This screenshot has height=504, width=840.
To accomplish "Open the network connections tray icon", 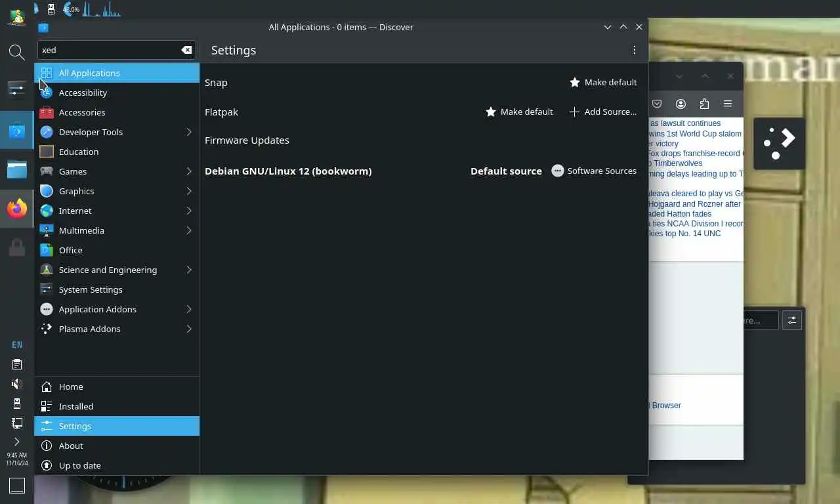I will click(x=17, y=423).
